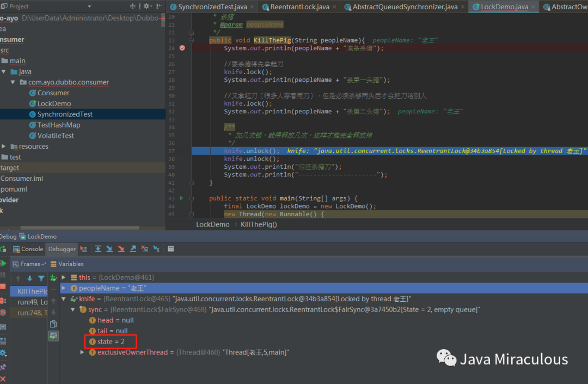
Task: Click the New Watch plus icon
Action: tap(53, 278)
